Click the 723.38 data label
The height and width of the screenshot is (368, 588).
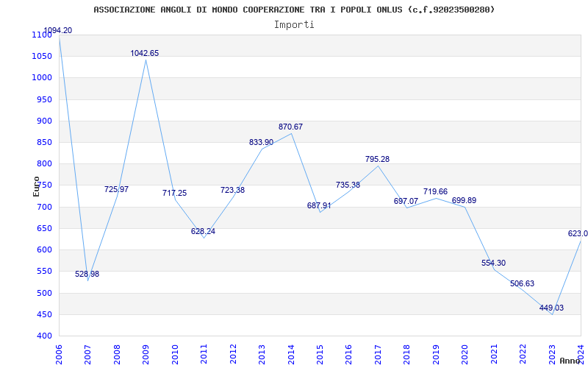pyautogui.click(x=232, y=190)
